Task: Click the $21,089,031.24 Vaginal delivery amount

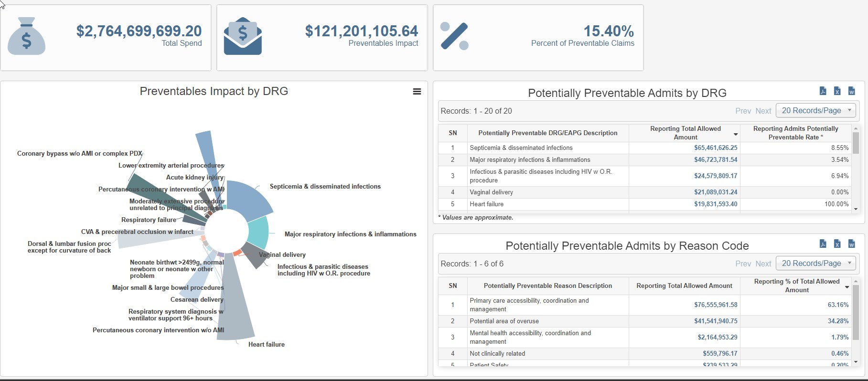Action: pos(716,192)
